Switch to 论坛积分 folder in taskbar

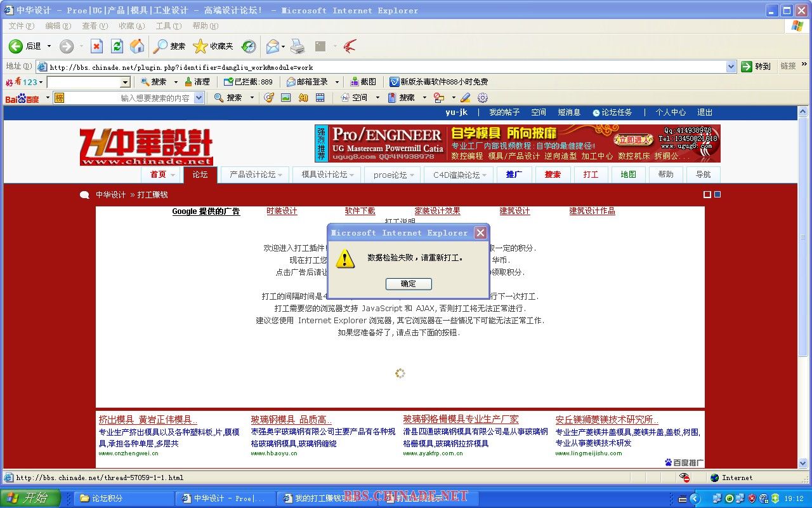coord(125,498)
